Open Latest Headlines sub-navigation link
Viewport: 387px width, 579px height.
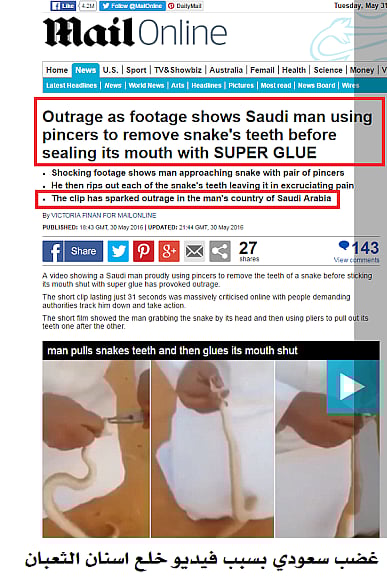71,85
